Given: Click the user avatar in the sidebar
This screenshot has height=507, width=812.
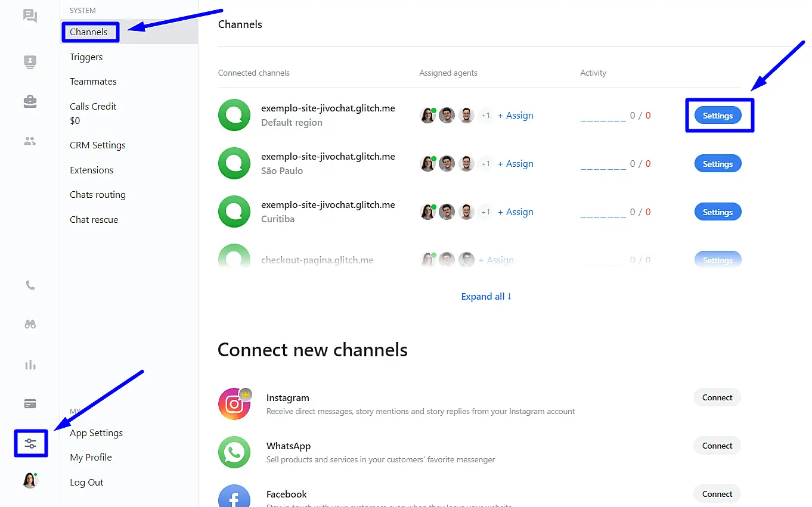Looking at the screenshot, I should click(30, 480).
